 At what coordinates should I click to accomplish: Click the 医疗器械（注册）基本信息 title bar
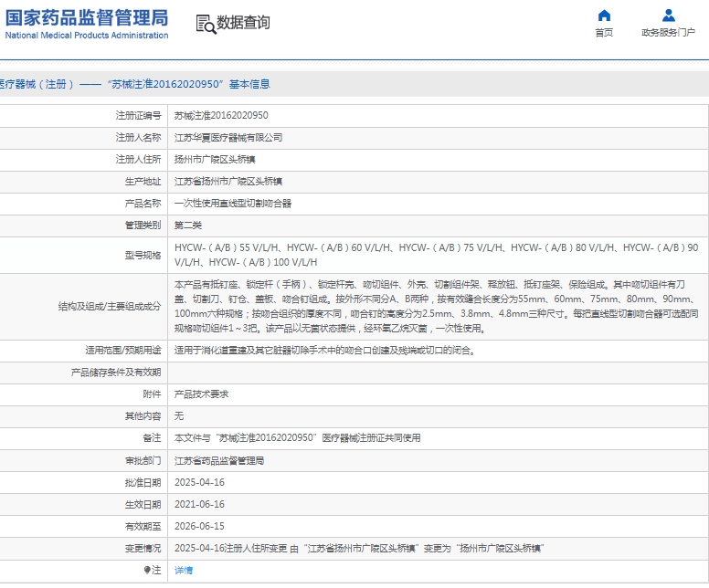point(354,84)
